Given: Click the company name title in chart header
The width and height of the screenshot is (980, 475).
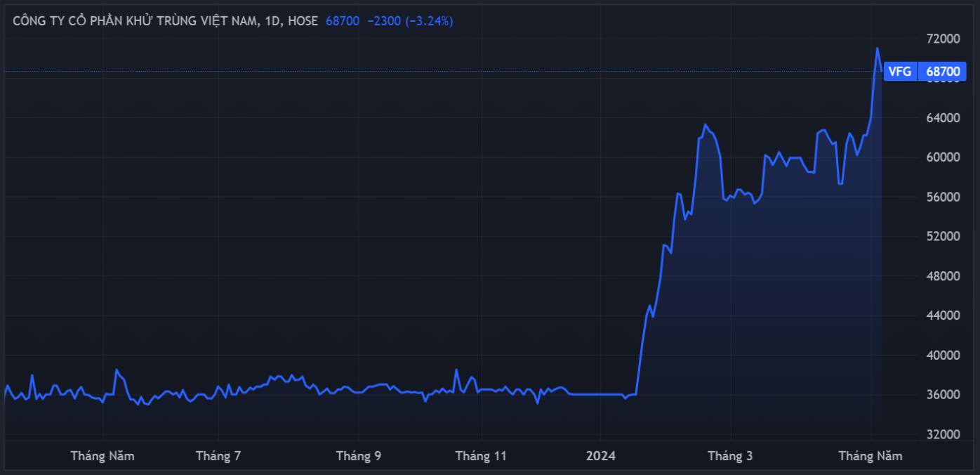Looking at the screenshot, I should pos(135,21).
